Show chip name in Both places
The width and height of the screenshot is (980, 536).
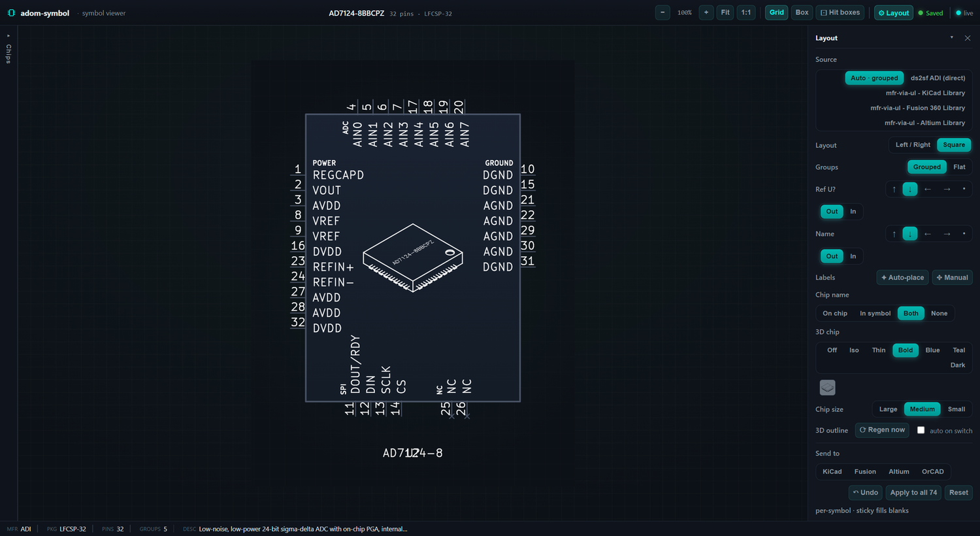[x=911, y=313]
